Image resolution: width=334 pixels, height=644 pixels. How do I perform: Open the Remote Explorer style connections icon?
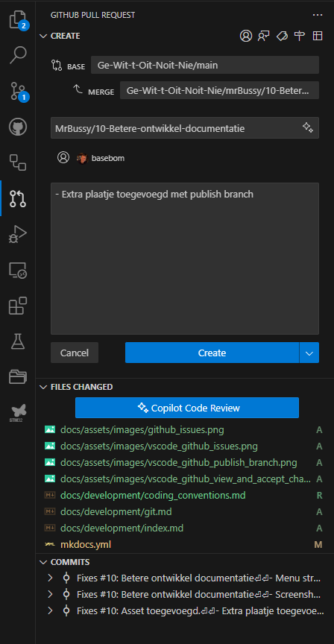18,162
